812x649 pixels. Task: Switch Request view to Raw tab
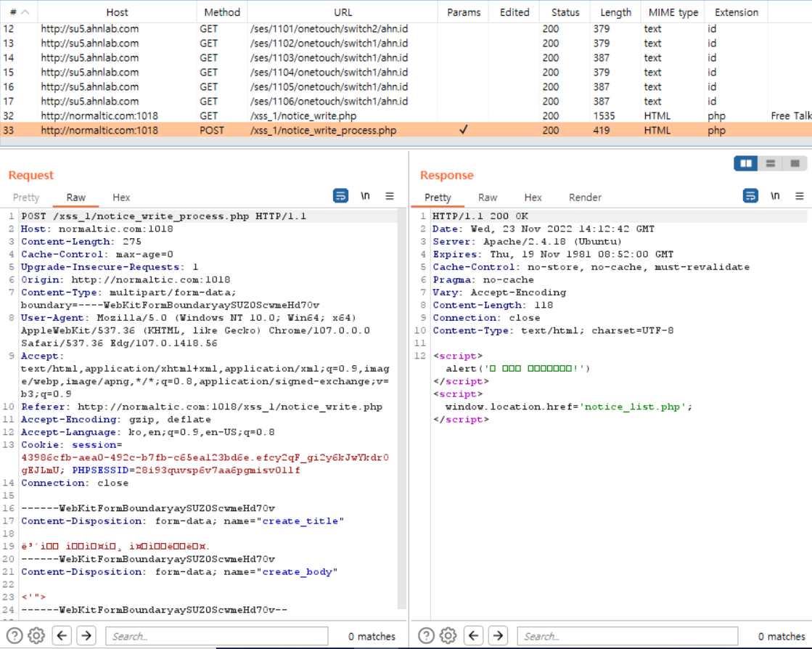click(x=75, y=197)
